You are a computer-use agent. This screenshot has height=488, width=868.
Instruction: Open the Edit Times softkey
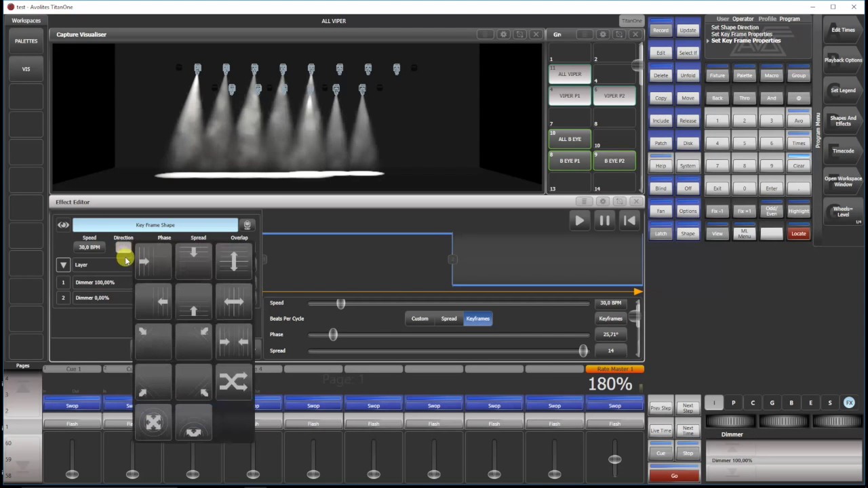[x=843, y=30]
